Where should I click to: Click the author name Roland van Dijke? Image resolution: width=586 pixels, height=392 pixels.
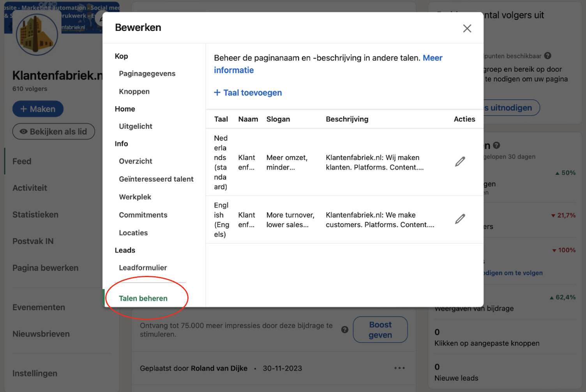[x=219, y=368]
